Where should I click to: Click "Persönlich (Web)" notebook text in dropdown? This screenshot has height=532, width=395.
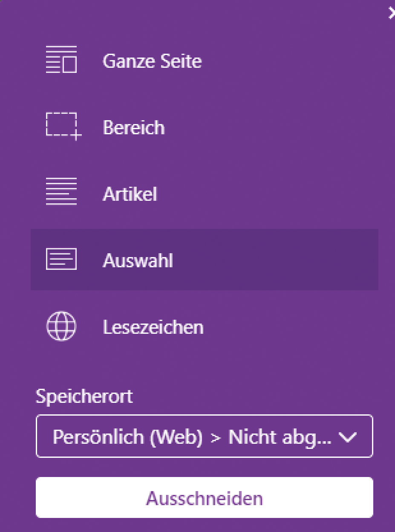127,437
